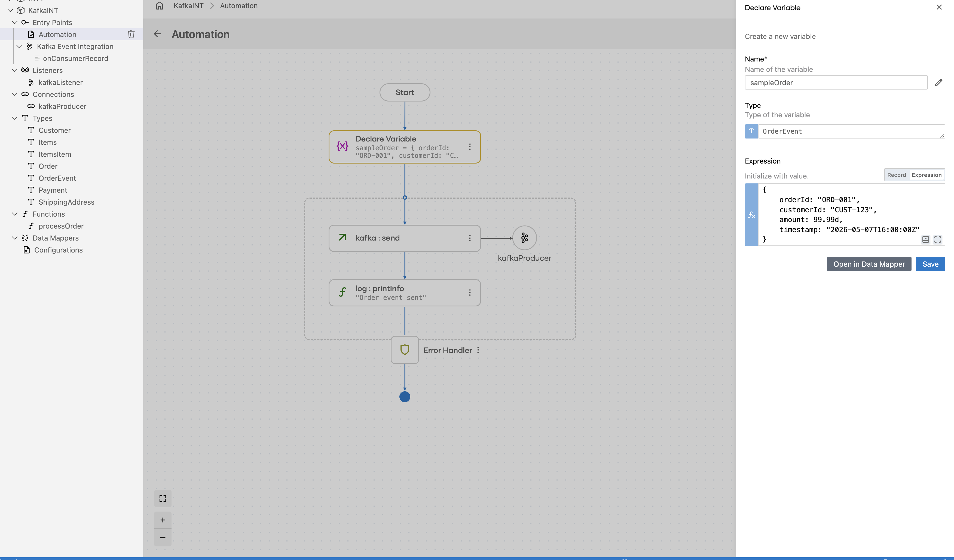The width and height of the screenshot is (954, 560).
Task: Click the fx expression helper icon
Action: 751,215
